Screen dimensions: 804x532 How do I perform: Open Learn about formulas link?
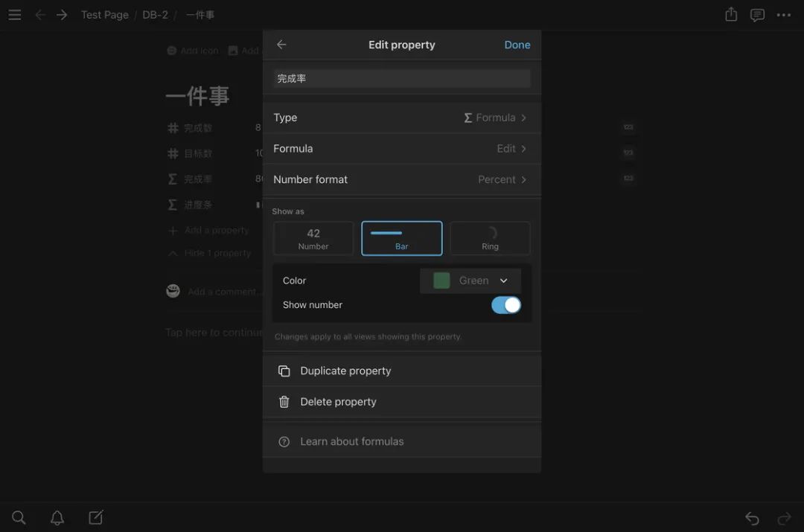402,441
